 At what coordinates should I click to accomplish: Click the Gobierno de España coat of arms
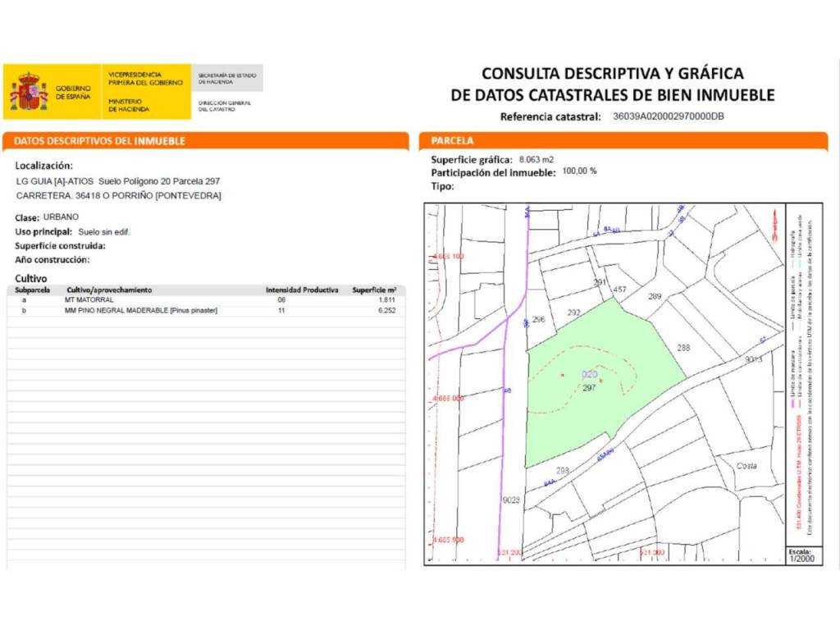coord(29,91)
